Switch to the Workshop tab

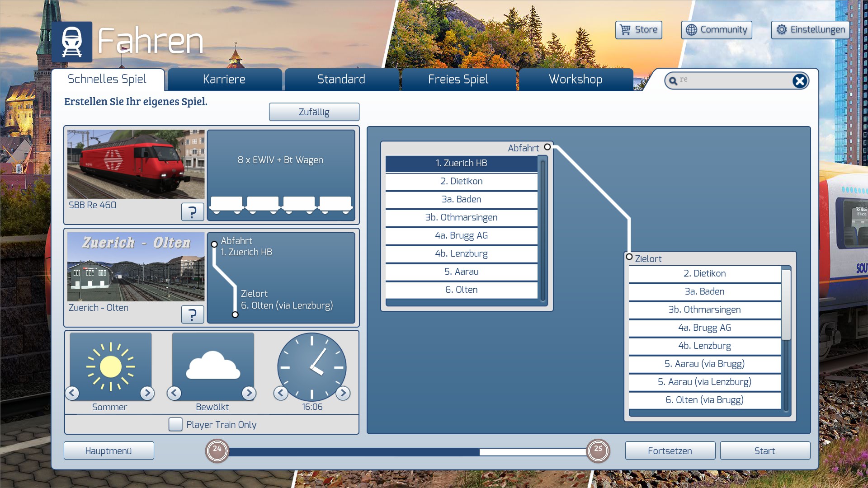(576, 80)
